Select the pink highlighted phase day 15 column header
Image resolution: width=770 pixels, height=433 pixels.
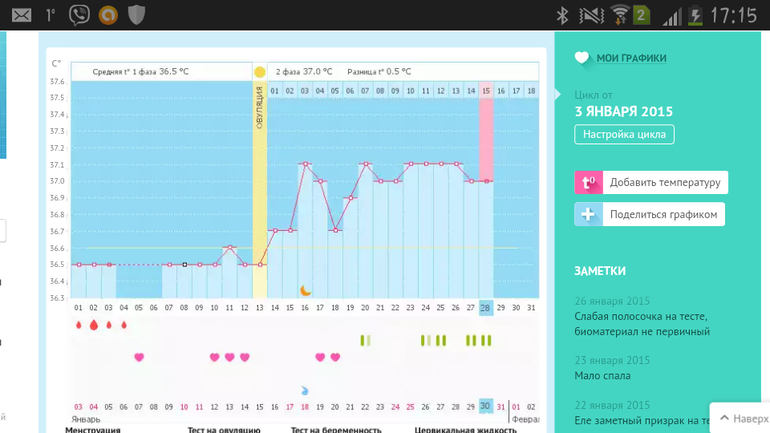[486, 91]
